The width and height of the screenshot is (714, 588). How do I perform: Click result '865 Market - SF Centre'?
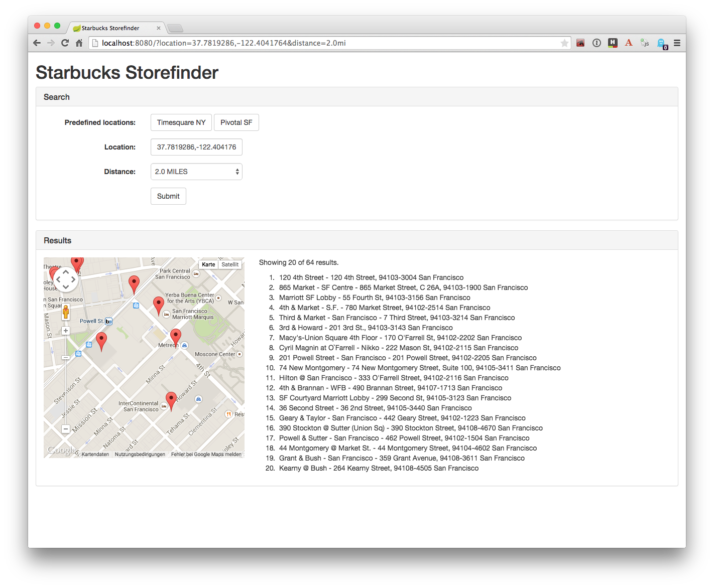point(404,287)
